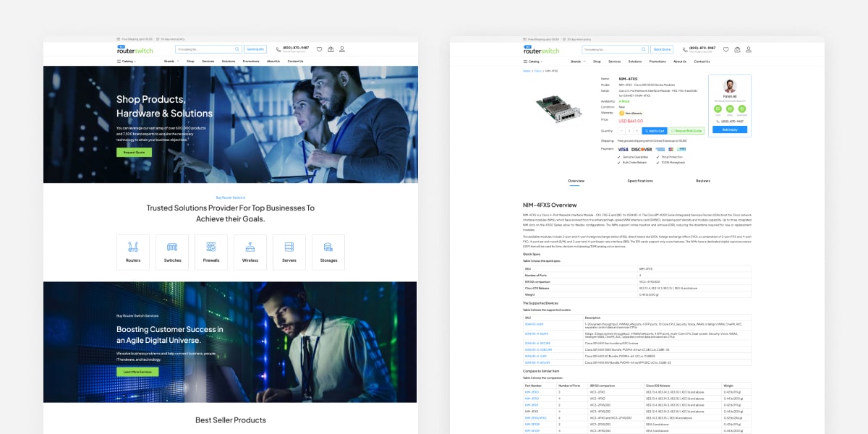Click the search magnifier icon on the homepage
Screen dimensions: 868x434
click(237, 49)
